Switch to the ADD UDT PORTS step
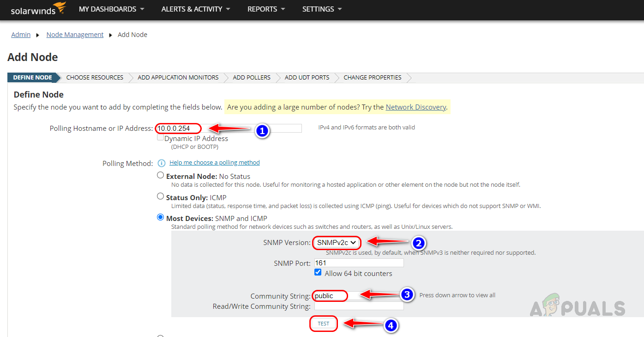 coord(307,77)
